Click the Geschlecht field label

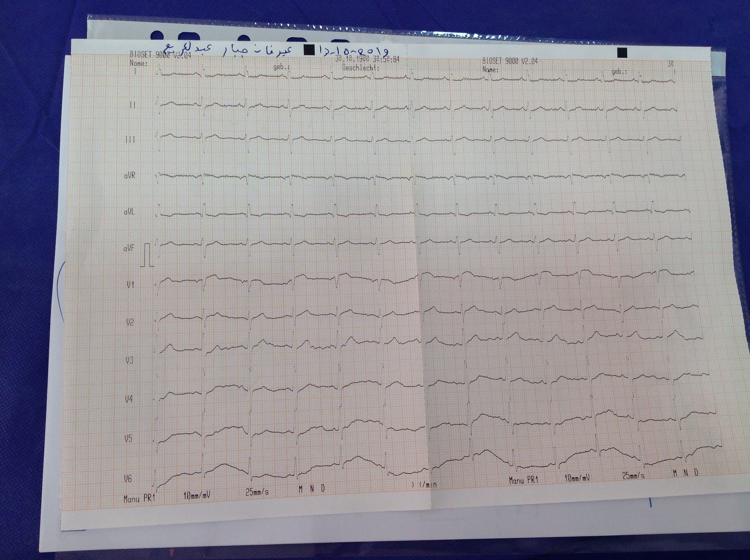click(361, 67)
